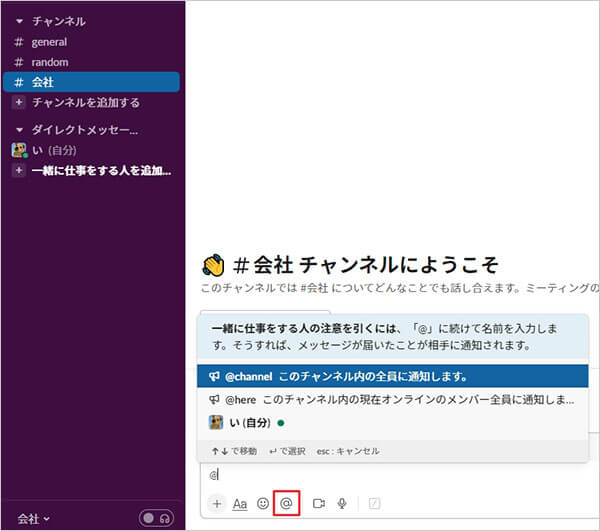
Task: Record an audio clip with microphone icon
Action: click(342, 504)
